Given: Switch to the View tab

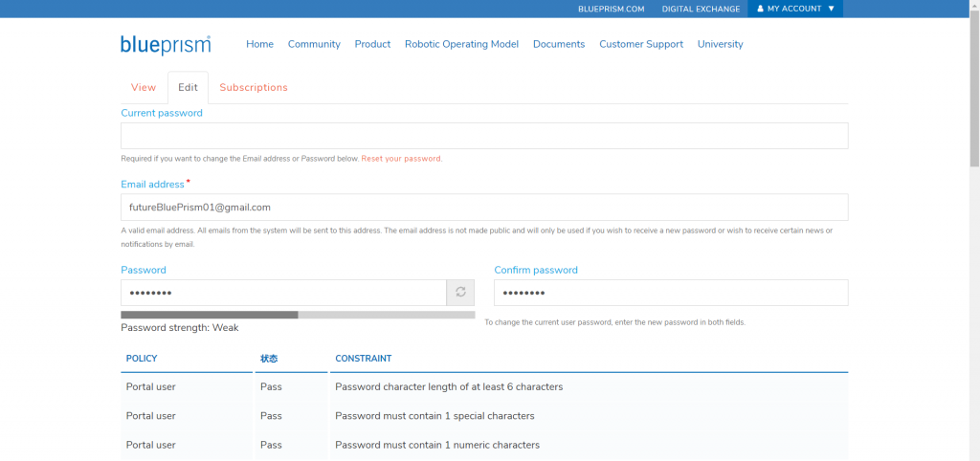Looking at the screenshot, I should pos(144,87).
